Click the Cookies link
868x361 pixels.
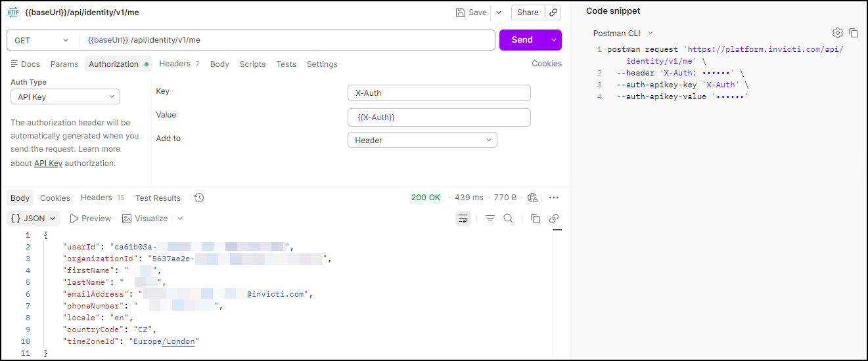(547, 64)
